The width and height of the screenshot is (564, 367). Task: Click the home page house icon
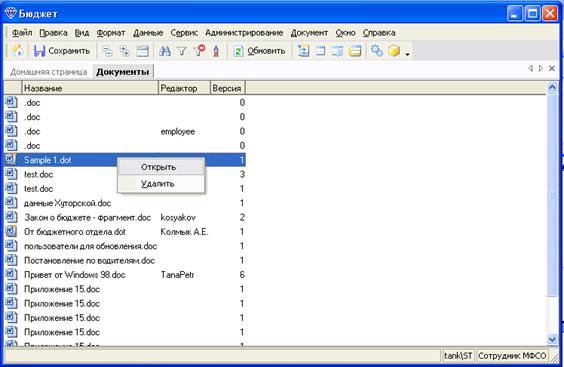17,51
